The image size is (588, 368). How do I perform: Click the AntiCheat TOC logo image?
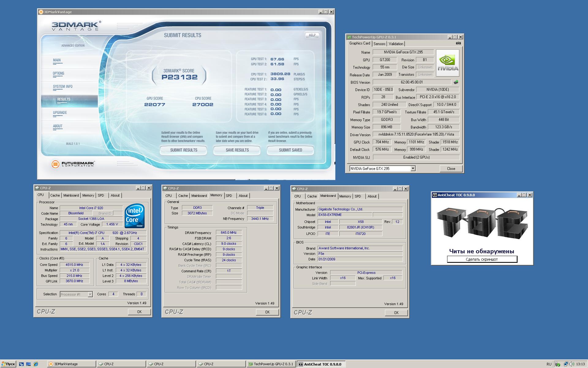coord(482,223)
